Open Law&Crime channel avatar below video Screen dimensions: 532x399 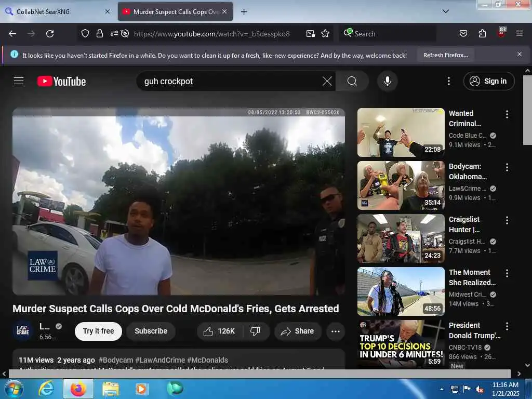pos(23,330)
